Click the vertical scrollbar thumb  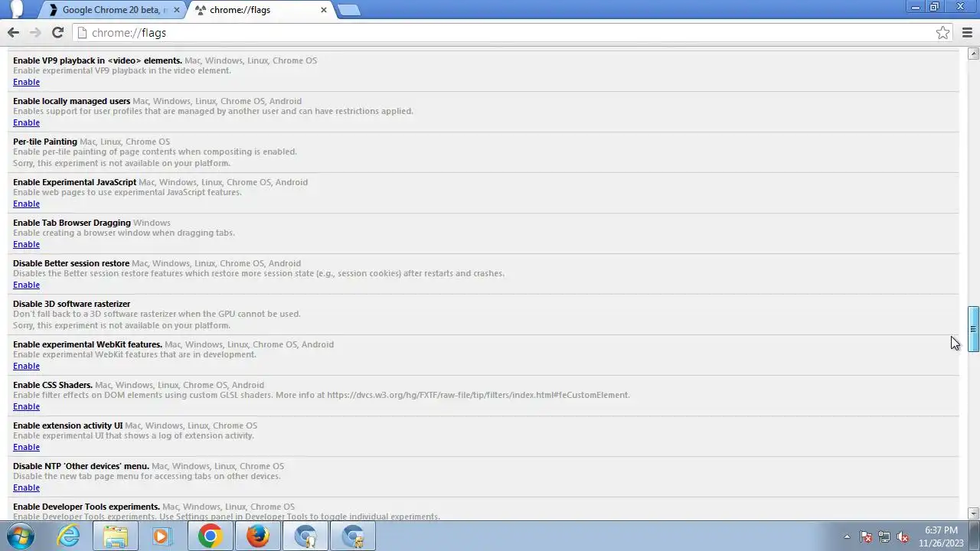coord(974,329)
